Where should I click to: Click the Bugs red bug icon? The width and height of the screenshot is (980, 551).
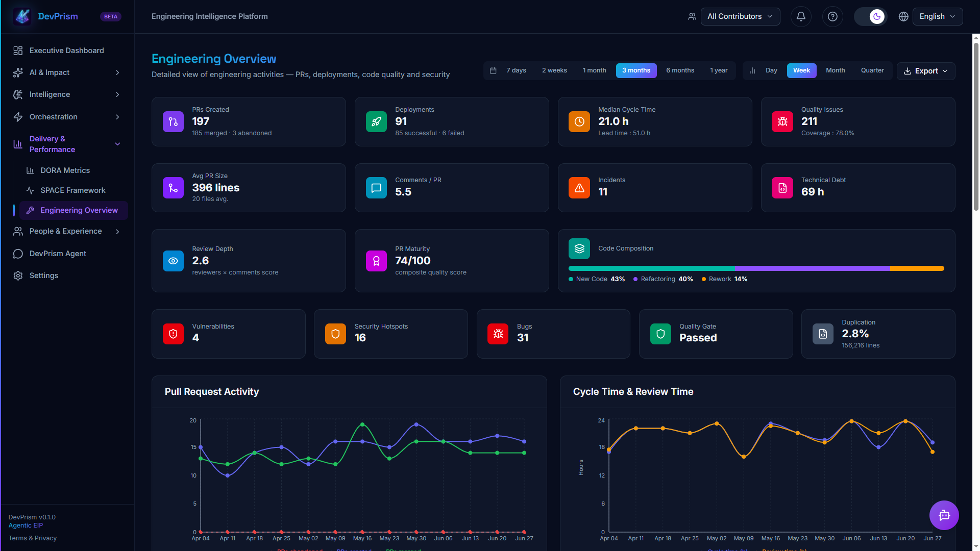(498, 334)
